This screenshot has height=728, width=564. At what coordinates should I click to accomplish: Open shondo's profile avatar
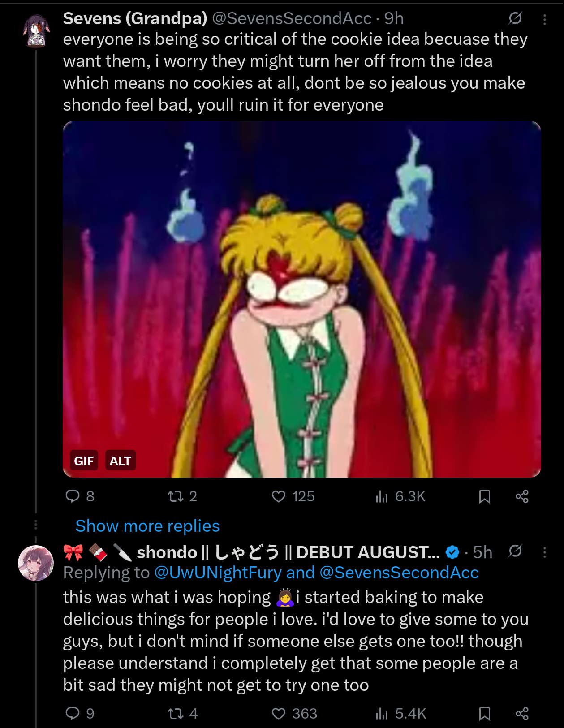coord(36,563)
